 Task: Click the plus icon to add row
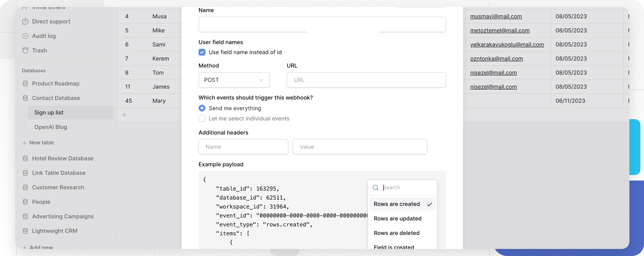click(x=124, y=115)
